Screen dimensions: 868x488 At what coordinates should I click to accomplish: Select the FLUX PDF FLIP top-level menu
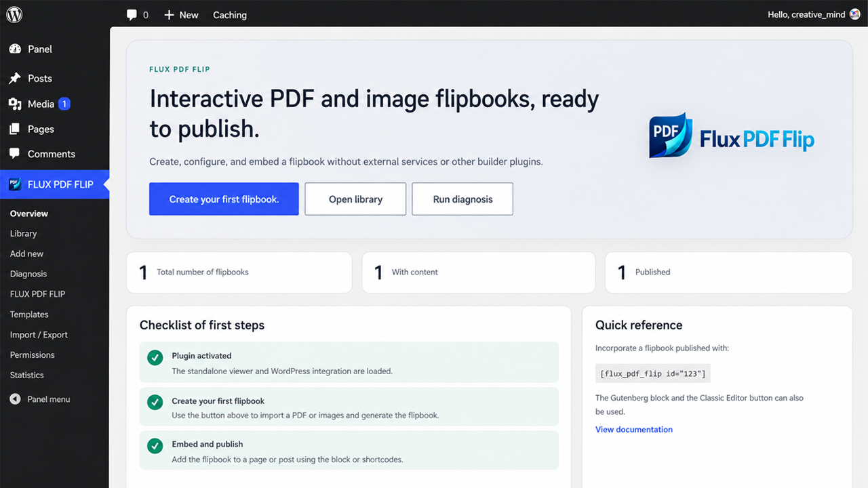click(x=54, y=184)
